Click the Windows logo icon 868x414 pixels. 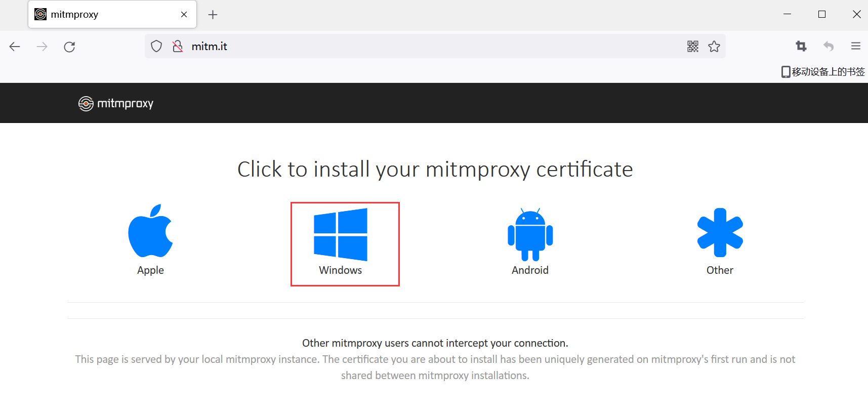pyautogui.click(x=341, y=234)
